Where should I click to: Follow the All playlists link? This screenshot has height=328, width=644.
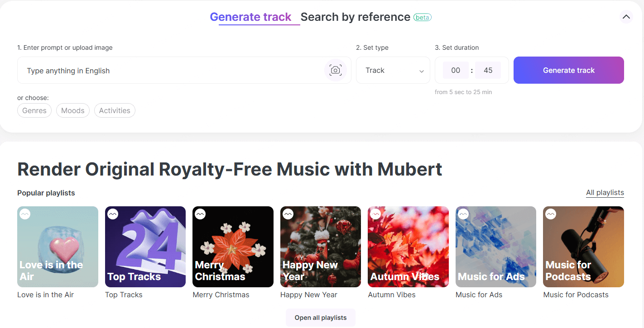(x=605, y=193)
